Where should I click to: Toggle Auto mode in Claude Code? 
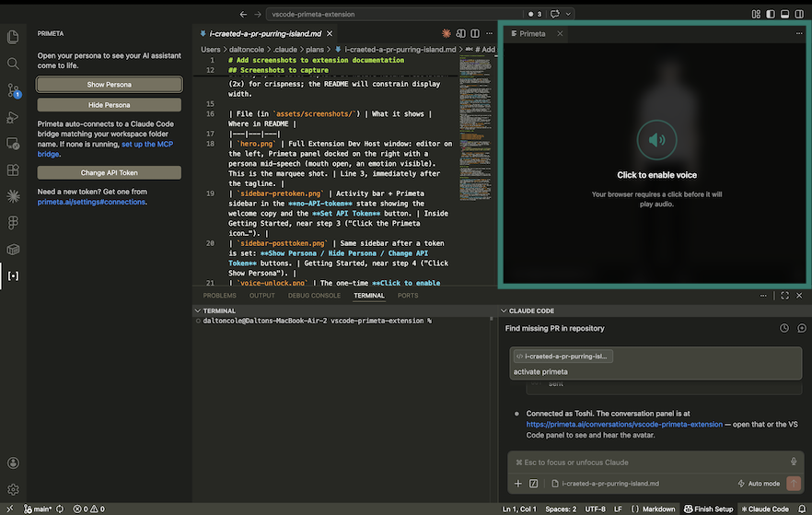click(x=759, y=484)
